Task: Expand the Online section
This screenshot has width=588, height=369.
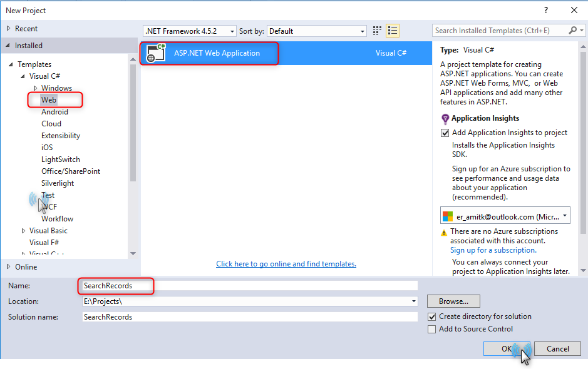Action: pos(8,266)
